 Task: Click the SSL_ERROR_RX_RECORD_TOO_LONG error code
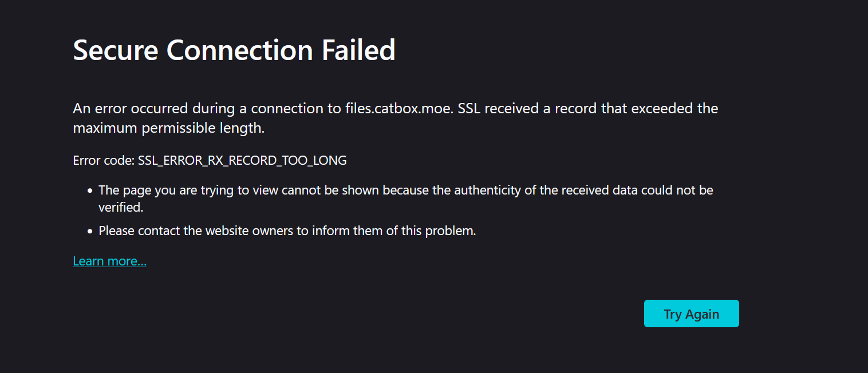242,161
